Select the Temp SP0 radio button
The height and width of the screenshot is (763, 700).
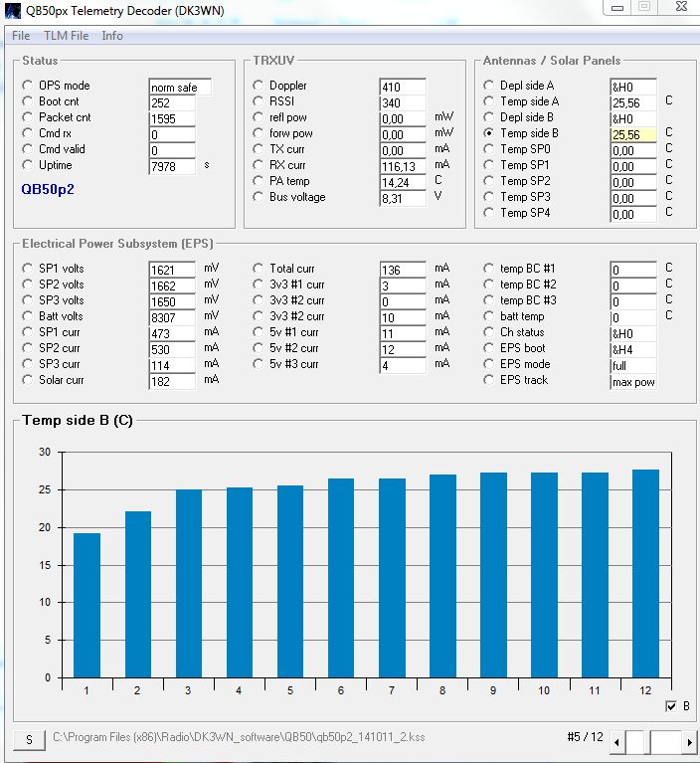(488, 149)
